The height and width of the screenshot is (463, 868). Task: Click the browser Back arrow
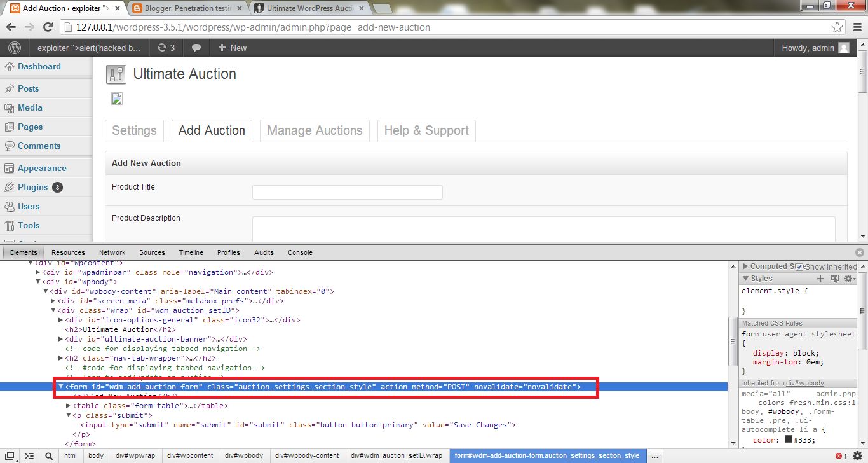pyautogui.click(x=11, y=27)
